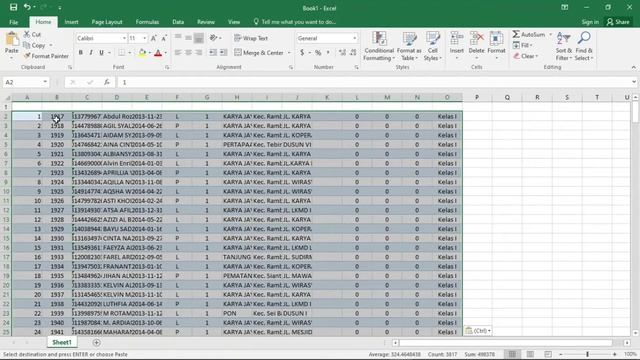The image size is (640, 360).
Task: Choose the red font color button
Action: pos(158,53)
